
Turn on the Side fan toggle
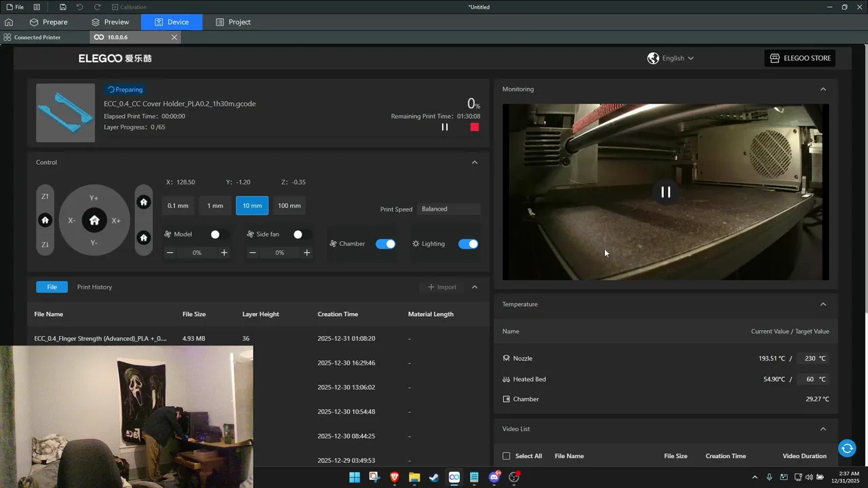(x=302, y=234)
